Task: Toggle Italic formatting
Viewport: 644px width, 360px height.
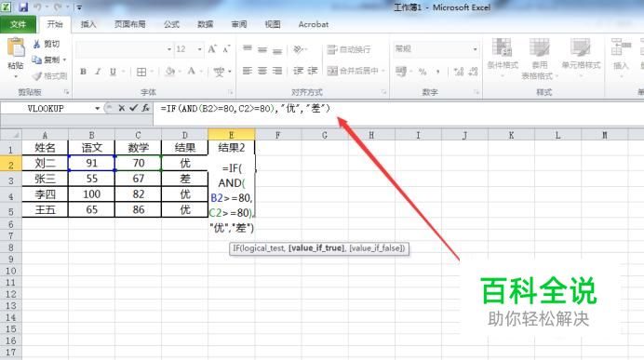Action: tap(98, 72)
